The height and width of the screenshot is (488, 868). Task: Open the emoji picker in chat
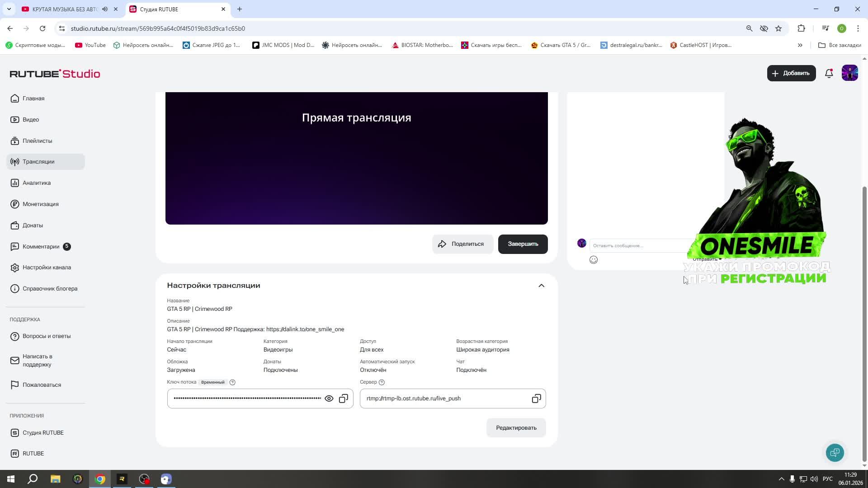594,260
